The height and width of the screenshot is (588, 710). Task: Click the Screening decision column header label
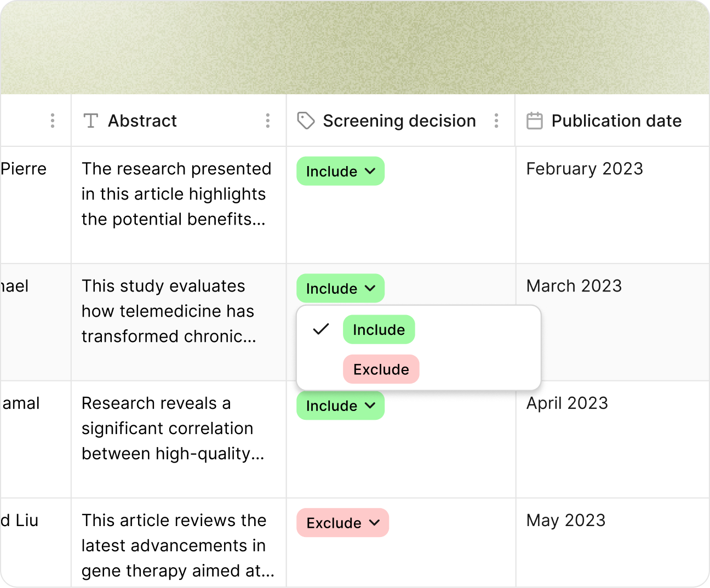pos(399,121)
